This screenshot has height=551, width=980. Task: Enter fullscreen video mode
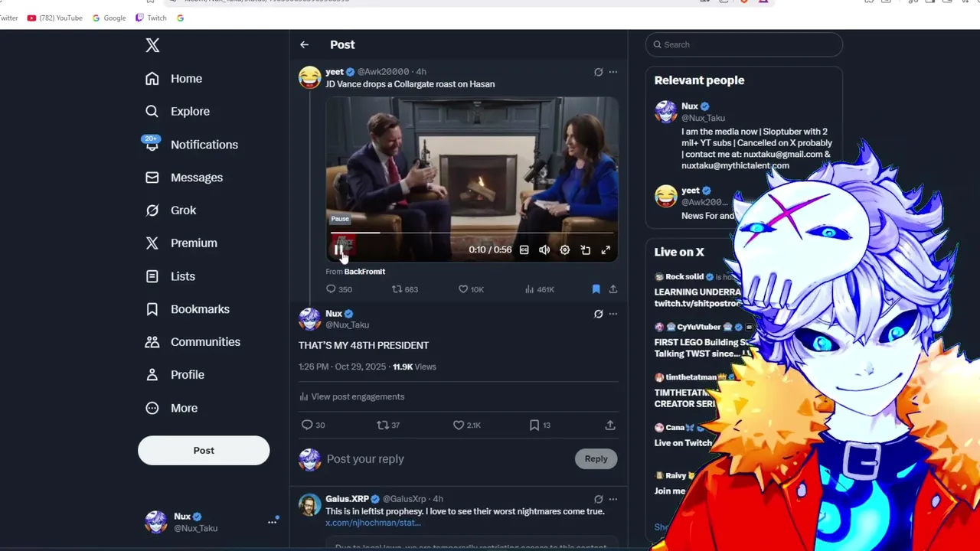pos(606,249)
